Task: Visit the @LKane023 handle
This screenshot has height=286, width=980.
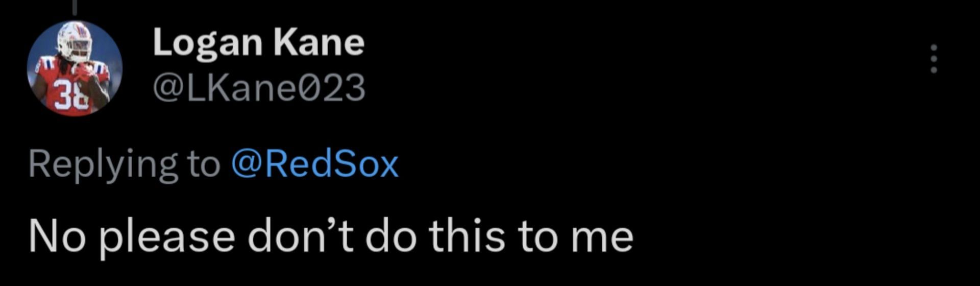Action: point(259,87)
